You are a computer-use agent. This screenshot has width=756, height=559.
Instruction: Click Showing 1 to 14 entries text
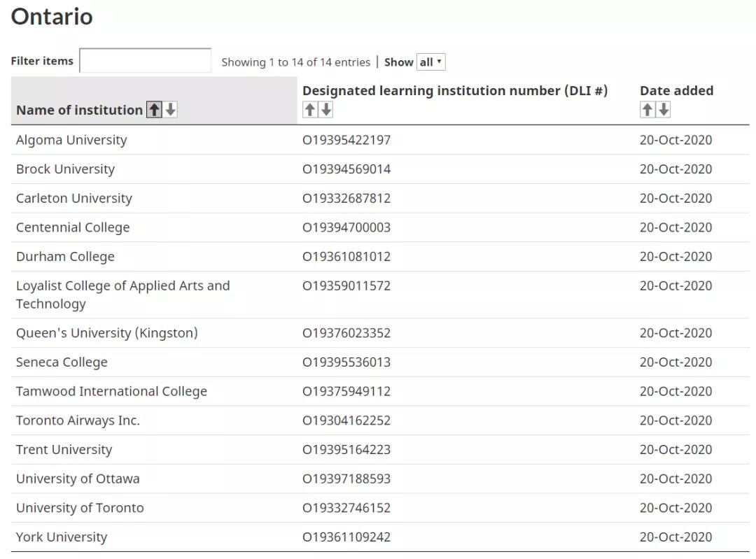[x=295, y=62]
